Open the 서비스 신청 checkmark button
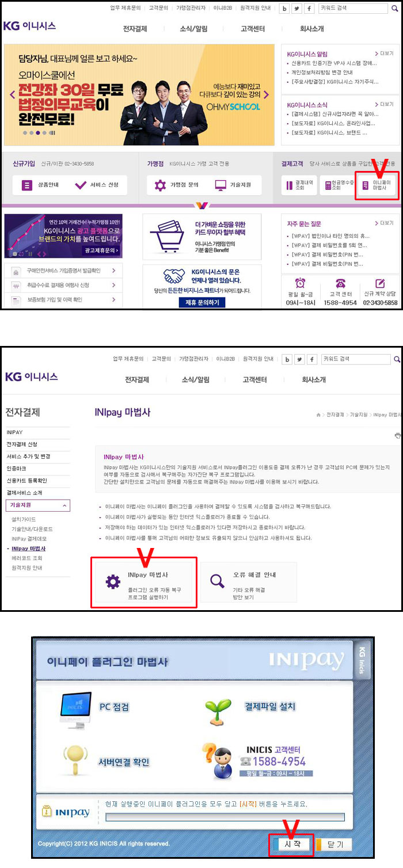 click(97, 185)
